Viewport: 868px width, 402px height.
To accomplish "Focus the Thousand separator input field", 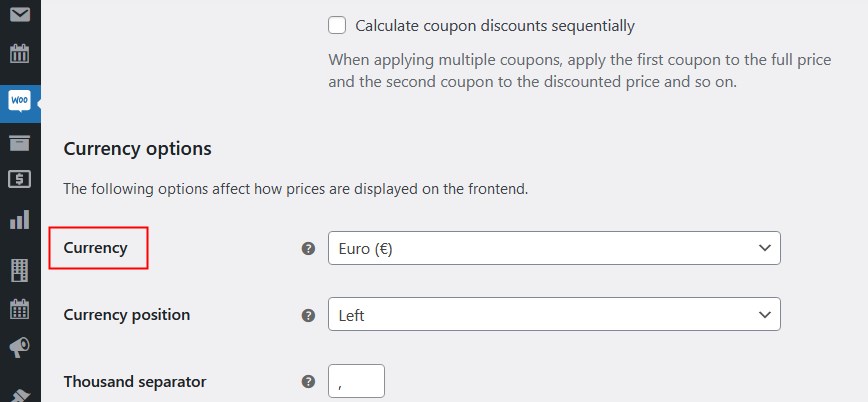I will (x=356, y=381).
